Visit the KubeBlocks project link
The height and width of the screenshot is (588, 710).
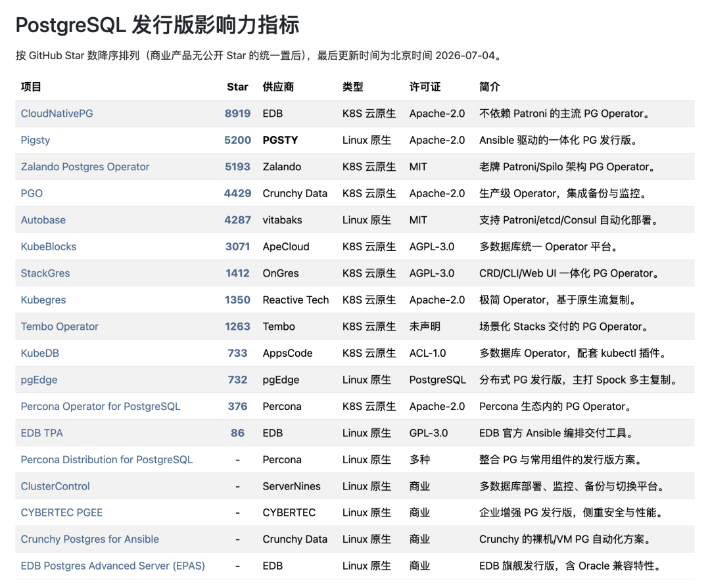pyautogui.click(x=49, y=247)
